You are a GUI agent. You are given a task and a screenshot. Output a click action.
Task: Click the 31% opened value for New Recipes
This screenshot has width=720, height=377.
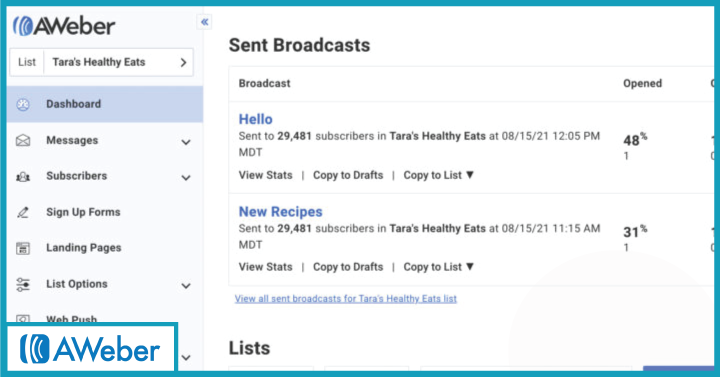(635, 231)
